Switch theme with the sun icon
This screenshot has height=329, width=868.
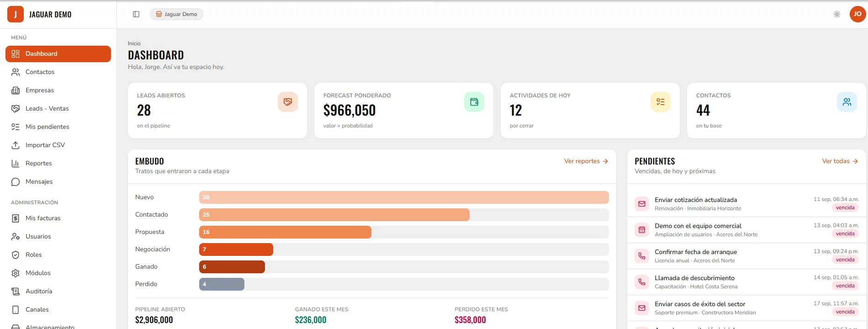[x=837, y=14]
